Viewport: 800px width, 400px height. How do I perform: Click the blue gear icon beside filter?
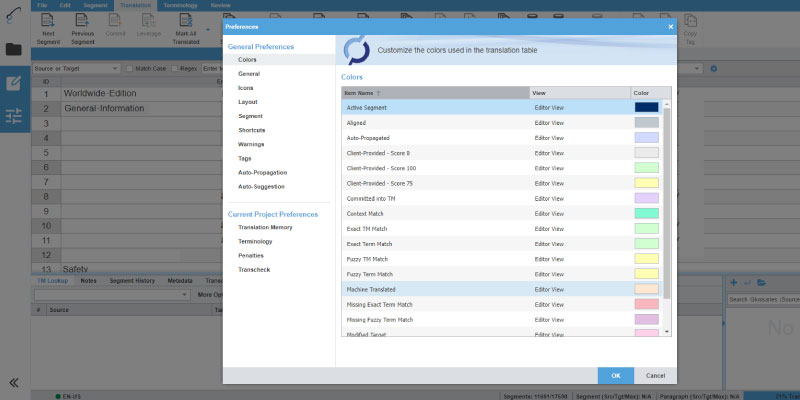tap(714, 68)
